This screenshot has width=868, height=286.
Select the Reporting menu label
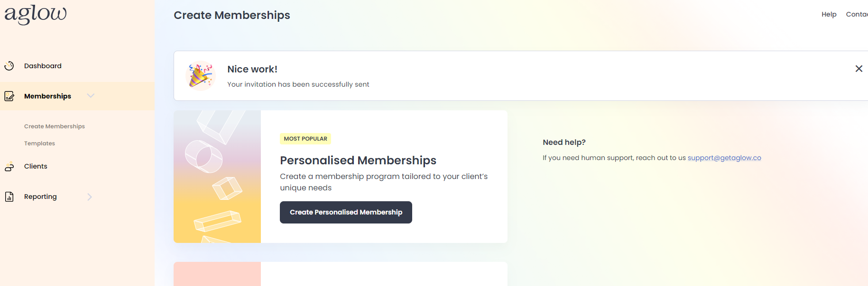coord(40,197)
